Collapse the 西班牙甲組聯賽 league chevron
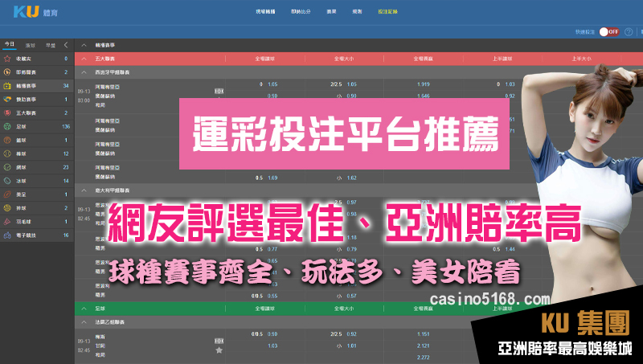Screen dimensions: 643x364 (x=84, y=72)
